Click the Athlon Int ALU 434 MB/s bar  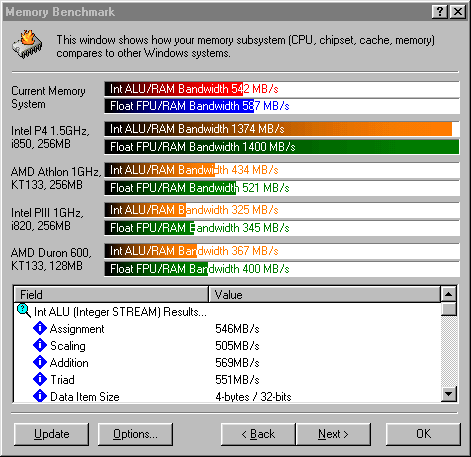point(282,170)
